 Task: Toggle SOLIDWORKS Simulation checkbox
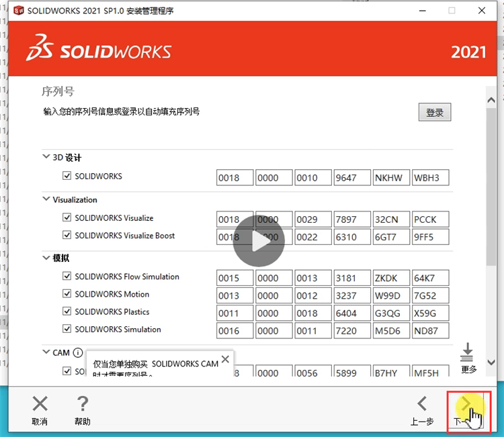click(67, 329)
